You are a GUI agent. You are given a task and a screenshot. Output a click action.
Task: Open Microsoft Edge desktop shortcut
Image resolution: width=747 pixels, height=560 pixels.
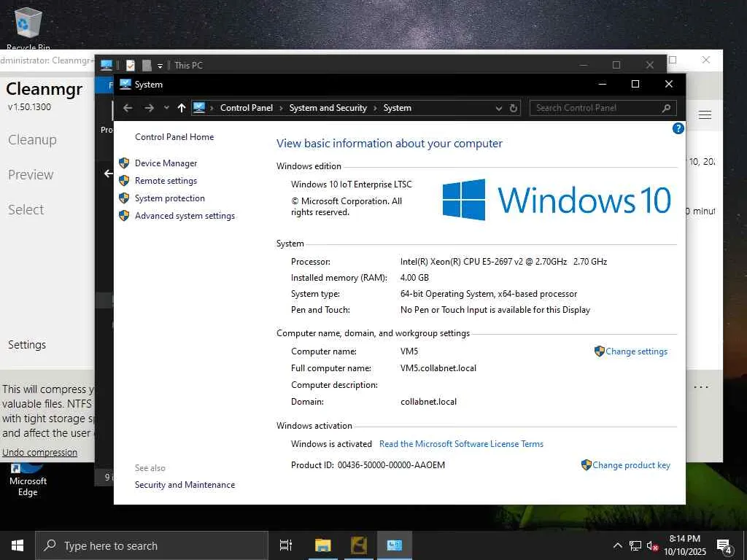click(x=28, y=480)
